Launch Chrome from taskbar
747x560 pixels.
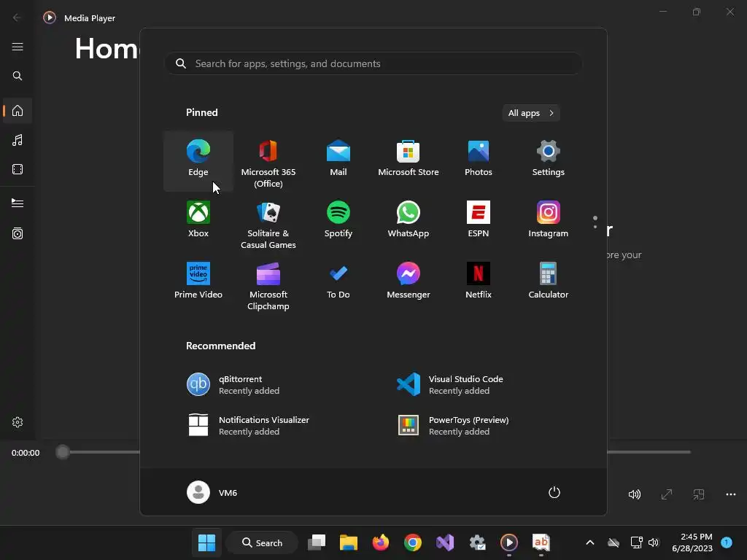(x=413, y=542)
